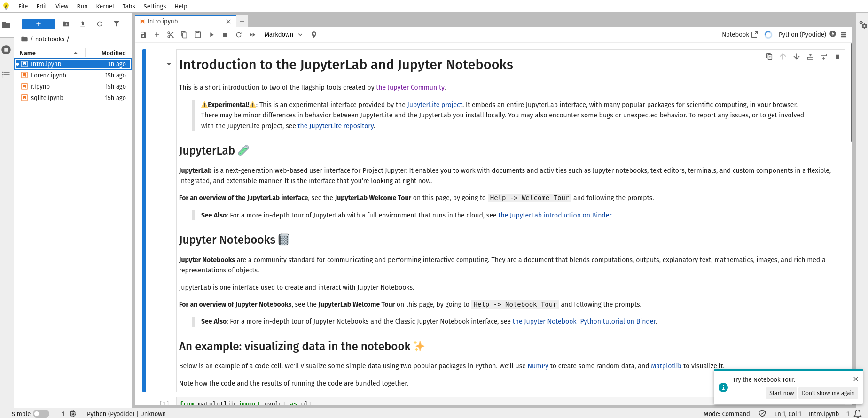This screenshot has width=868, height=418.
Task: Open the JupyterLite repository link
Action: 336,126
